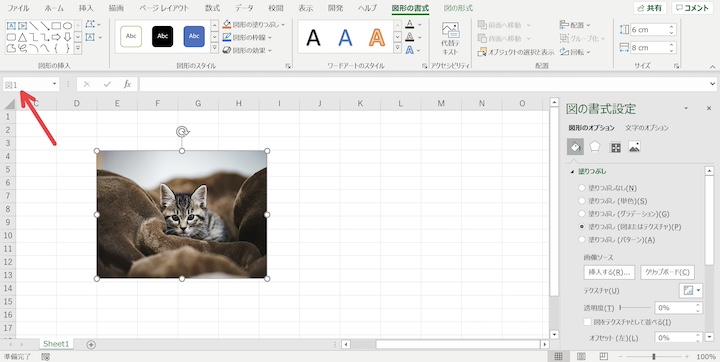
Task: Expand the WordArt styles gallery
Action: (398, 47)
